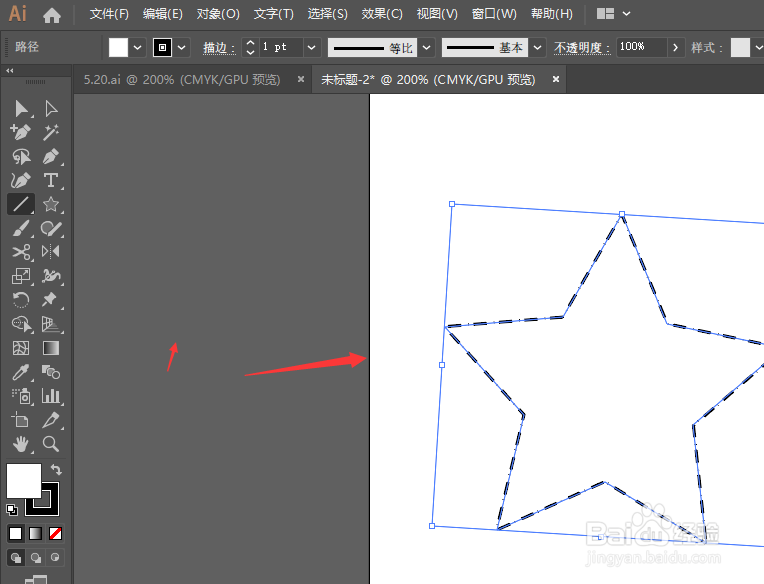Click the toolbar Fill color box
Viewport: 764px width, 584px height.
click(23, 481)
